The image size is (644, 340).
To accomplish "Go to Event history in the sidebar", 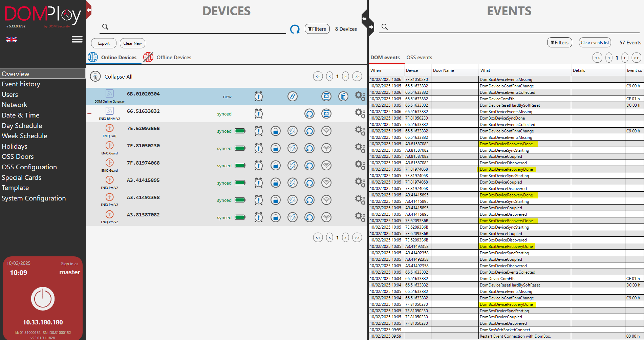I will pyautogui.click(x=21, y=84).
